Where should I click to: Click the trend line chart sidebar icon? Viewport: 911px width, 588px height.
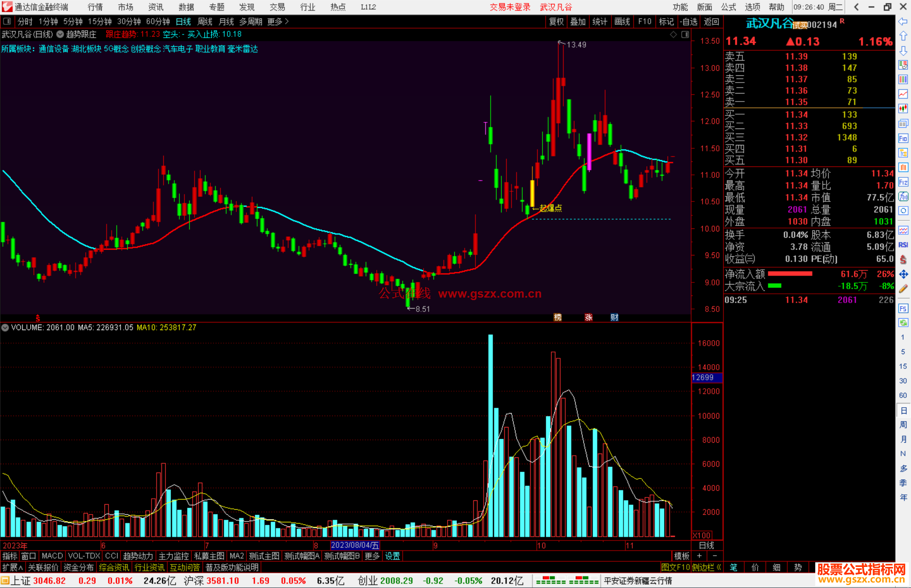coord(903,94)
